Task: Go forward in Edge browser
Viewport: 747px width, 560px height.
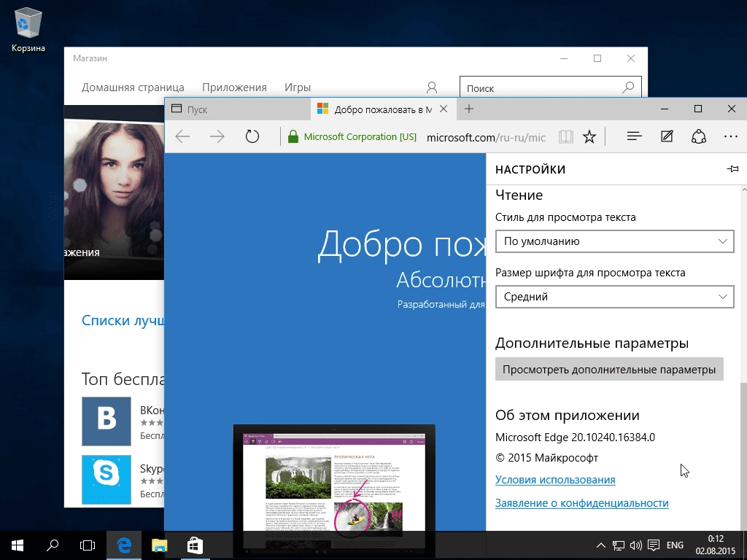Action: 217,137
